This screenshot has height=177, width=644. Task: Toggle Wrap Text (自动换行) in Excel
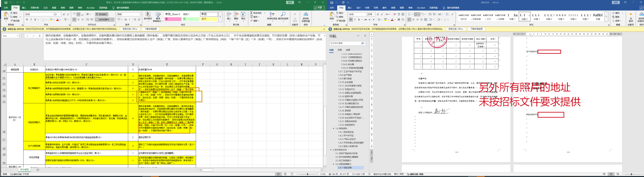(101, 14)
